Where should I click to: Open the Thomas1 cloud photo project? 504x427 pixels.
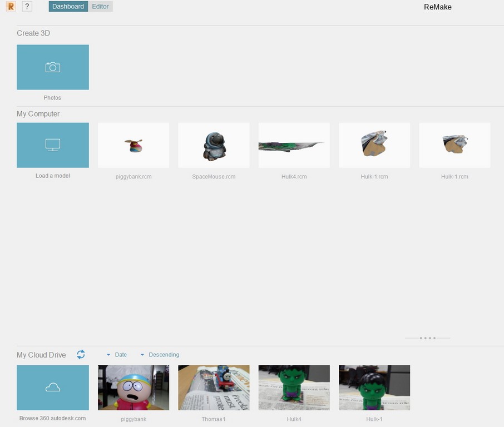214,388
